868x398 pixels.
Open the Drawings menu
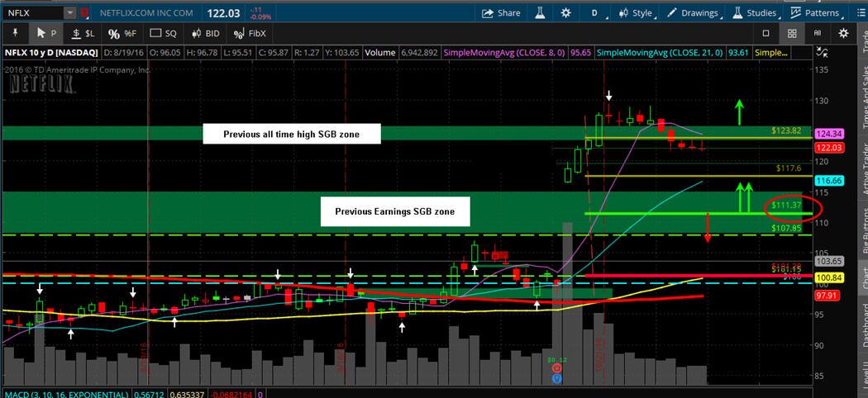694,12
